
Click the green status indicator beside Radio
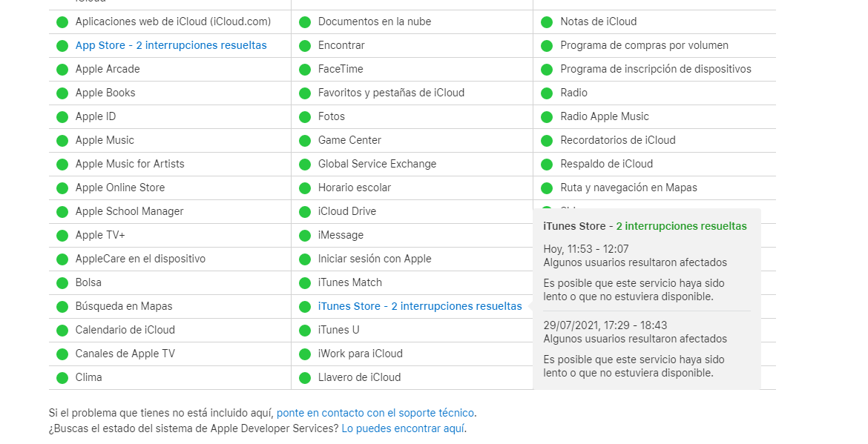coord(547,93)
